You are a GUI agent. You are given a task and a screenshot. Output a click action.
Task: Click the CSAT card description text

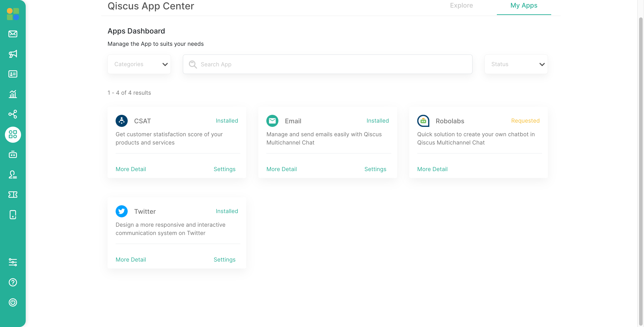(x=169, y=138)
